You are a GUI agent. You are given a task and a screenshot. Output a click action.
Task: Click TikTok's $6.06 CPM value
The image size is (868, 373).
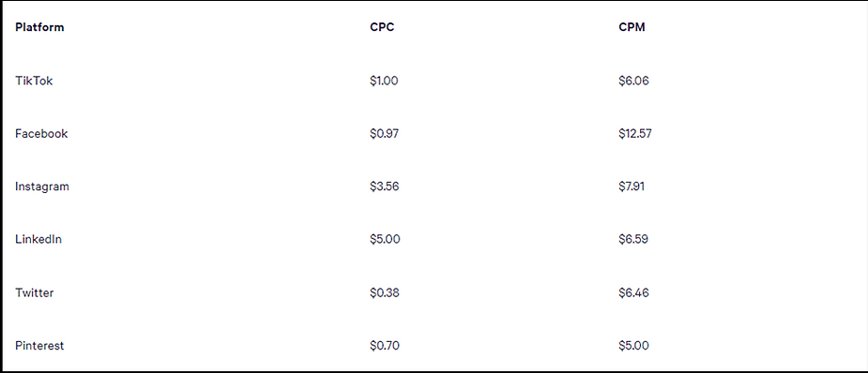coord(633,81)
